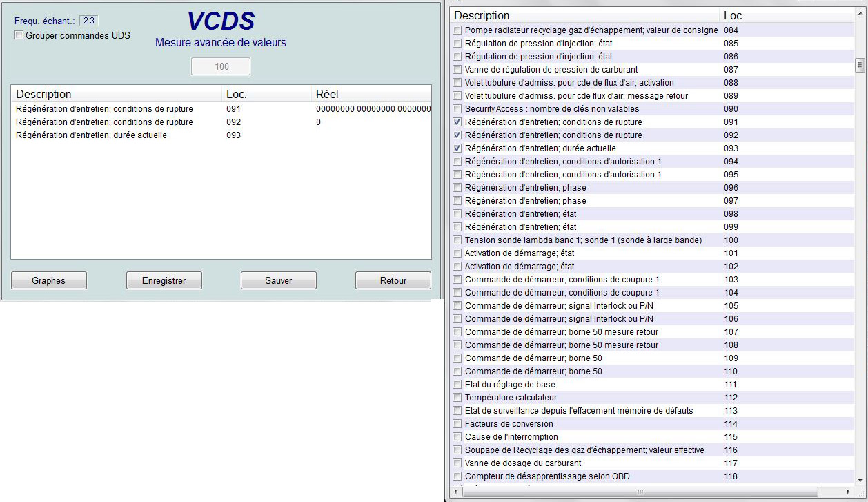The width and height of the screenshot is (868, 502).
Task: Check conditions d'autorisation 1 at Loc. 094
Action: tap(457, 162)
